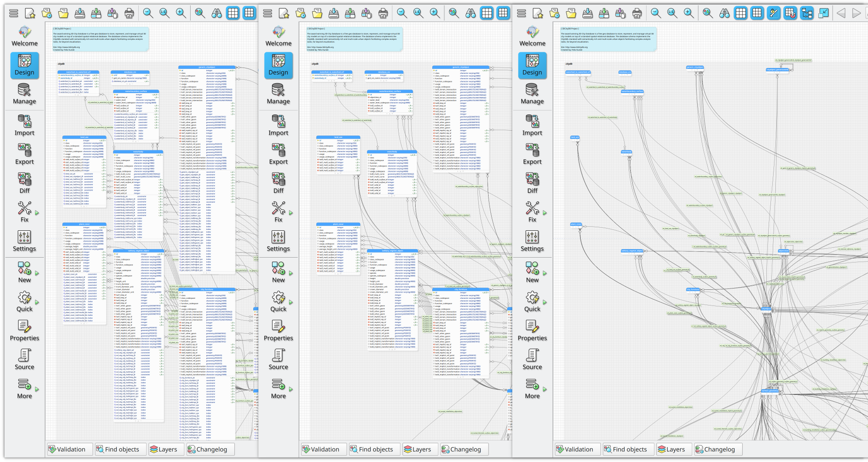Viewport: 868px width, 462px height.
Task: Expand the New submenu arrow in left panel
Action: 37,273
